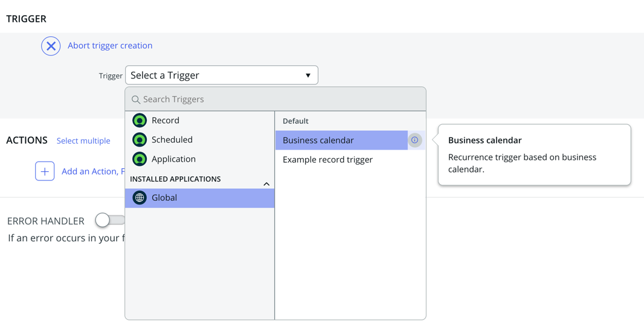Click the magnifier icon in Search Triggers
The image size is (644, 333).
[x=135, y=100]
